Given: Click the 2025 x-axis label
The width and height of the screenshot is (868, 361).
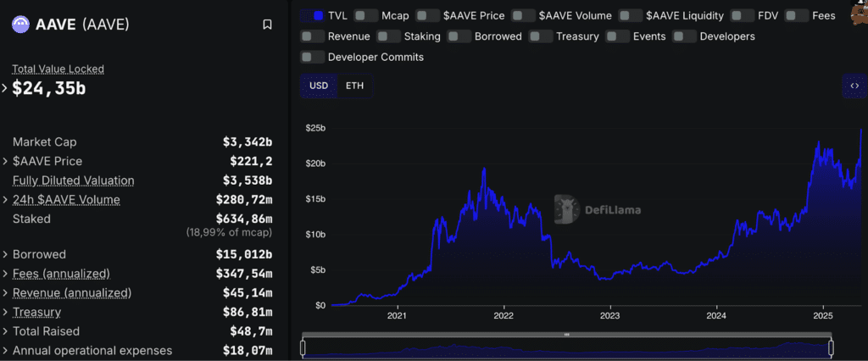Looking at the screenshot, I should click(x=823, y=315).
